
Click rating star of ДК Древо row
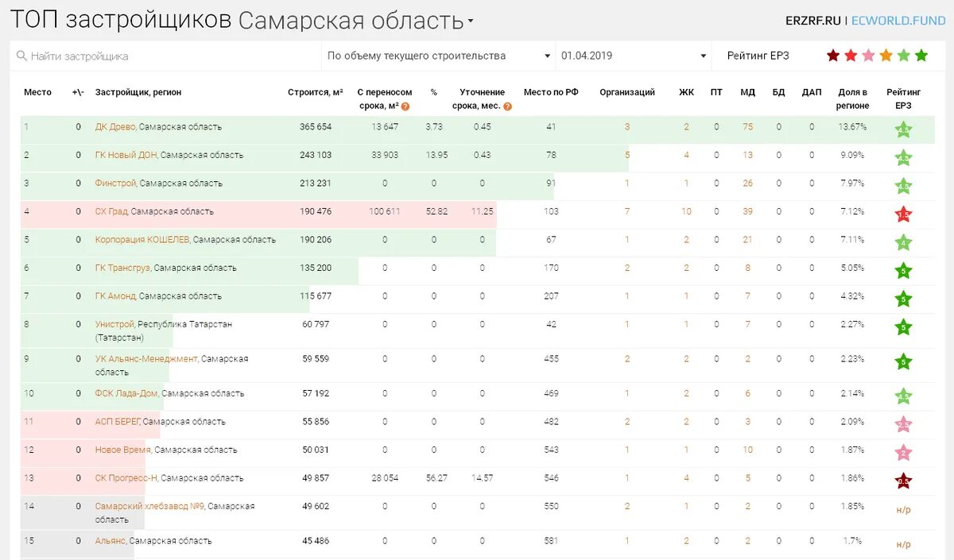click(903, 129)
